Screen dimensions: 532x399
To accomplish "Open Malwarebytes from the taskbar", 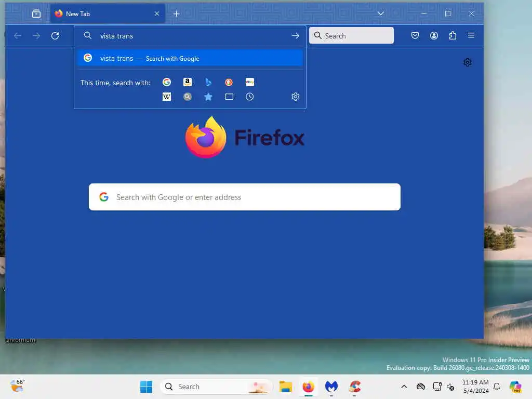I will (x=331, y=387).
